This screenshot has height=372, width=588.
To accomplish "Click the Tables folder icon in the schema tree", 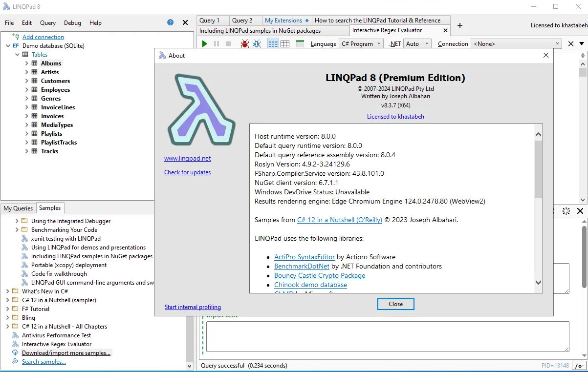I will tap(25, 55).
